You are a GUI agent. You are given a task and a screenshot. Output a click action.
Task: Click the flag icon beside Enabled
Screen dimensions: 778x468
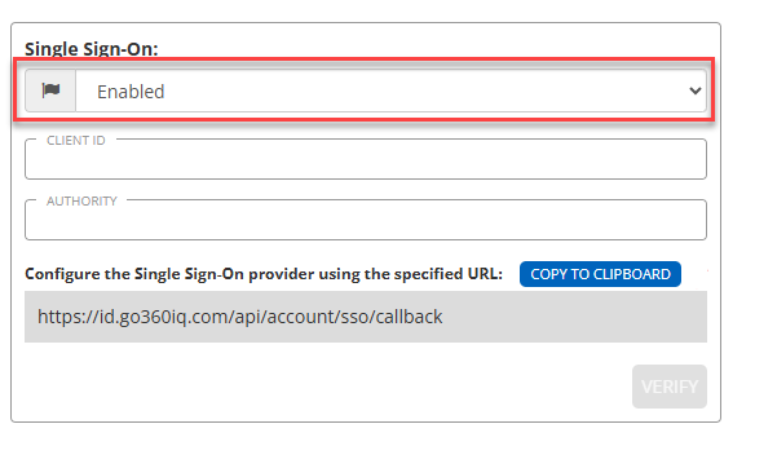[x=50, y=91]
